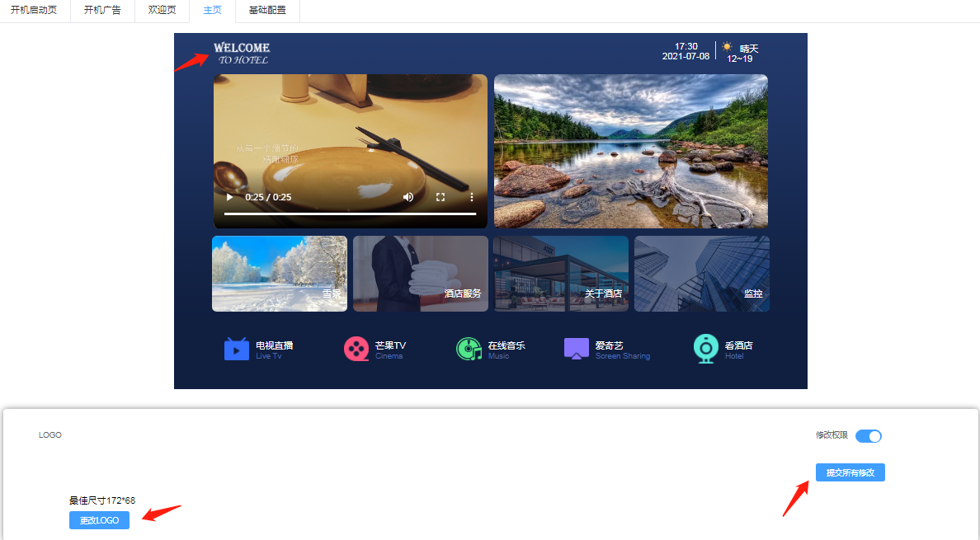The height and width of the screenshot is (540, 980).
Task: Enter fullscreen mode on the video
Action: tap(441, 197)
